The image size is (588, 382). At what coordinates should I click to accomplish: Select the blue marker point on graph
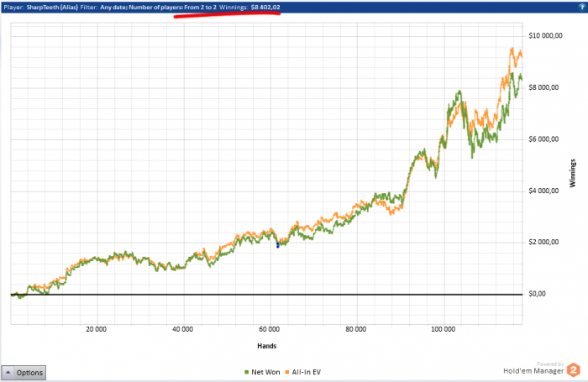click(x=277, y=245)
